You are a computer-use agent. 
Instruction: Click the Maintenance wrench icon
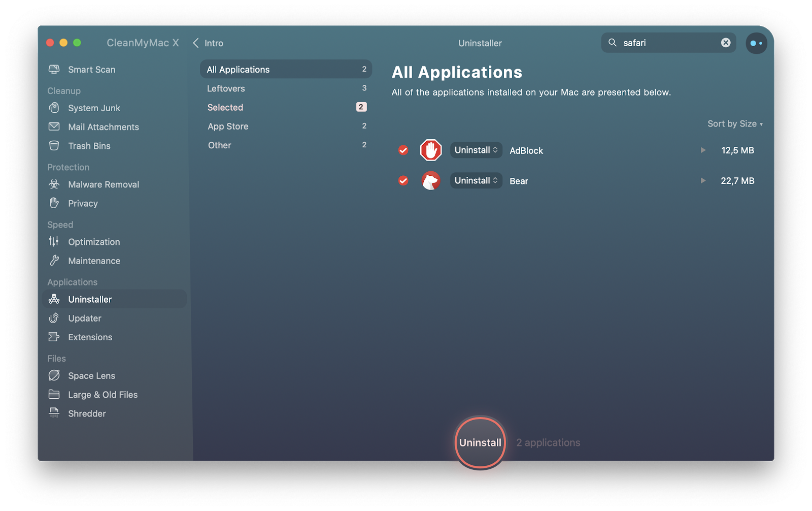coord(54,261)
